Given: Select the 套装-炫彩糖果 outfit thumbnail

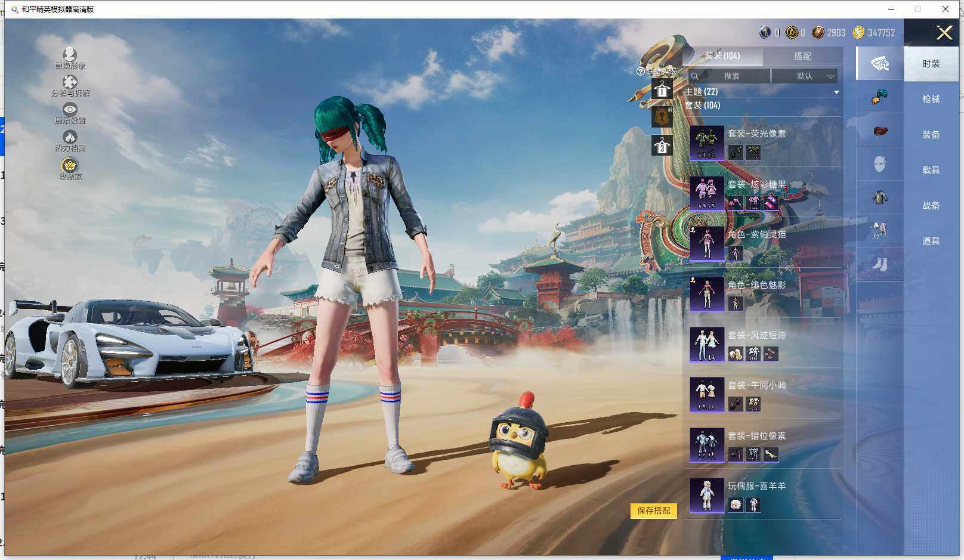Looking at the screenshot, I should (x=707, y=193).
